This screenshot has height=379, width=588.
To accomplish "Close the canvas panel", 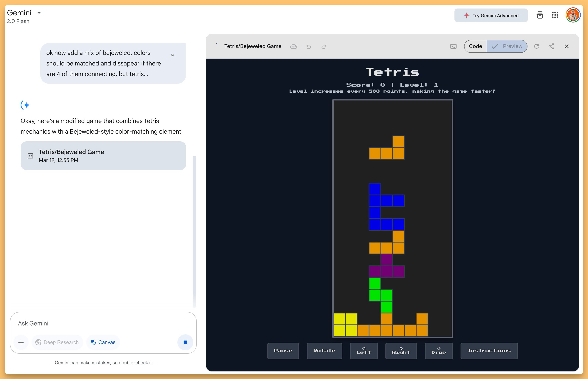I will pyautogui.click(x=567, y=46).
